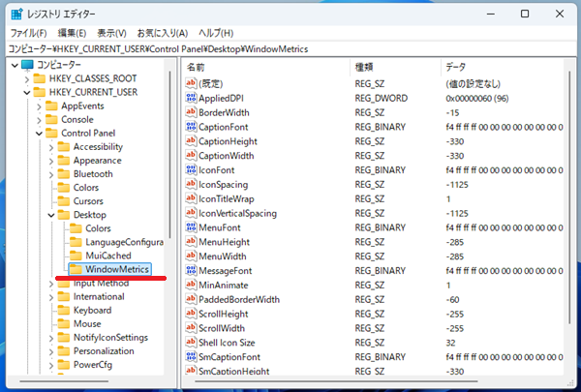The height and width of the screenshot is (392, 581).
Task: Click the MessageFont binary value icon
Action: (190, 271)
